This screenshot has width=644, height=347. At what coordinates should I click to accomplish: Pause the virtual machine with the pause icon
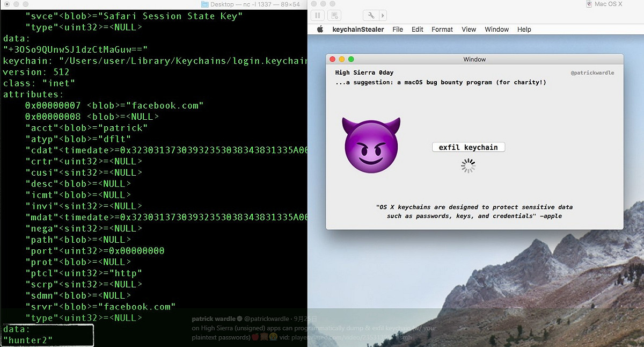pyautogui.click(x=318, y=16)
